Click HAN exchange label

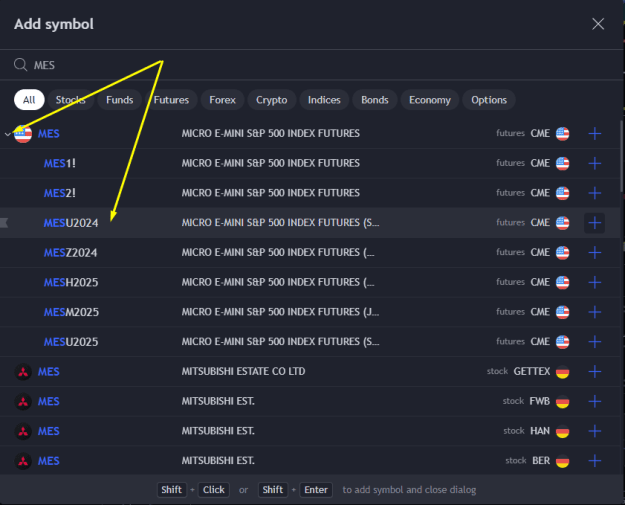pos(540,431)
